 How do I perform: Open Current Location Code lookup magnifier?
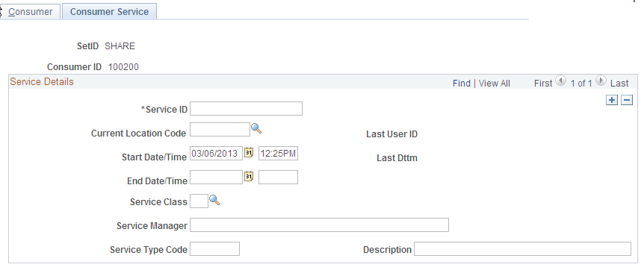coord(256,128)
